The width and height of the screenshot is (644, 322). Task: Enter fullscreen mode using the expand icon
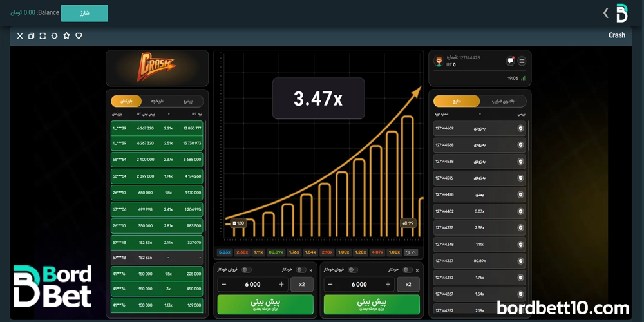point(43,36)
